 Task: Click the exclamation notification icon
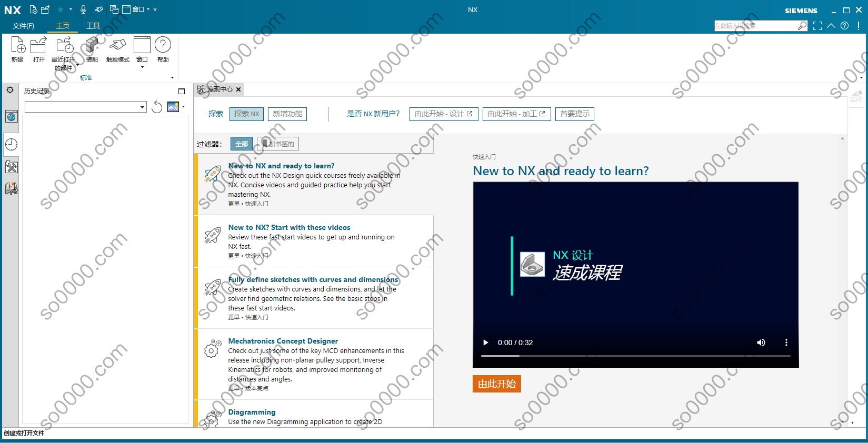click(859, 26)
